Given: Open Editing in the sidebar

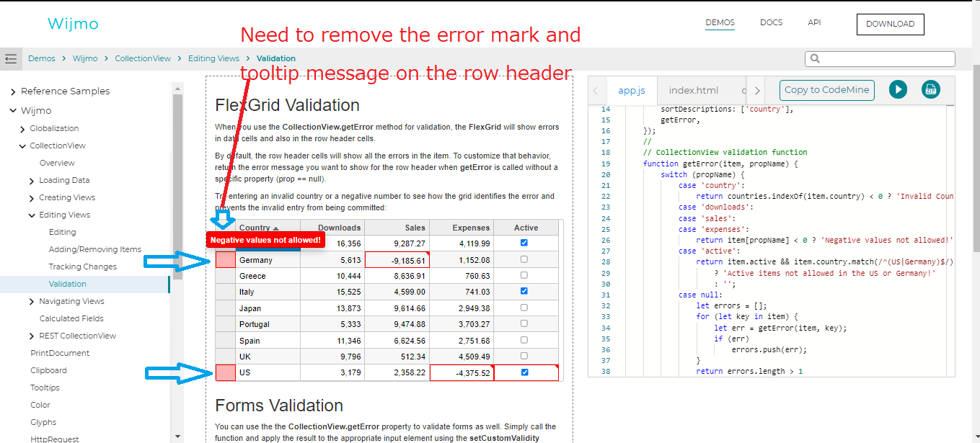Looking at the screenshot, I should [x=62, y=232].
